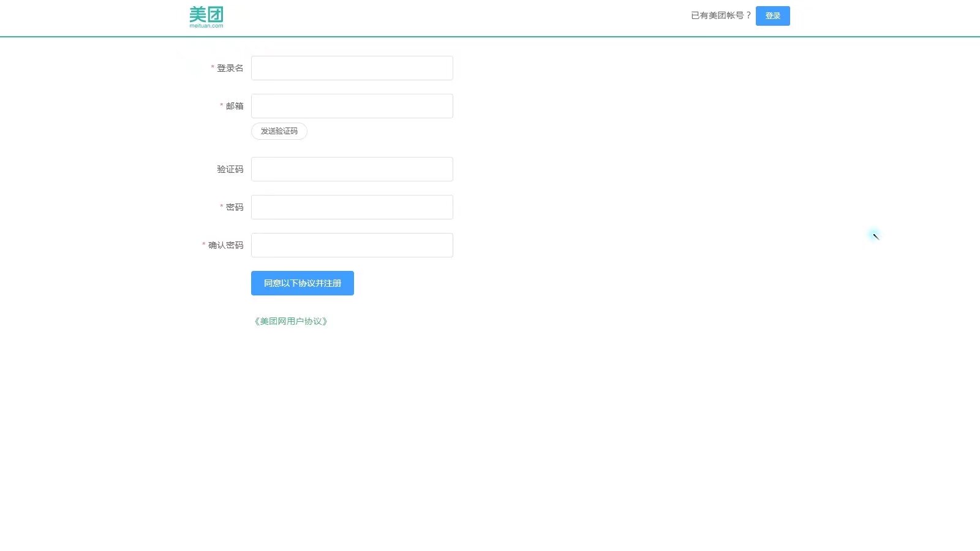This screenshot has width=980, height=551.
Task: Click the 发送验证码 button
Action: [279, 131]
